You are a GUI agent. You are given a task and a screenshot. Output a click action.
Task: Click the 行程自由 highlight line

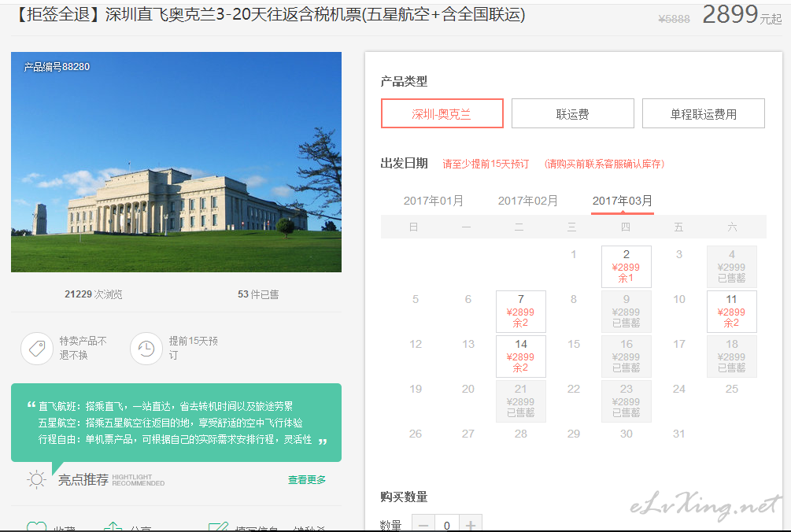(x=175, y=439)
